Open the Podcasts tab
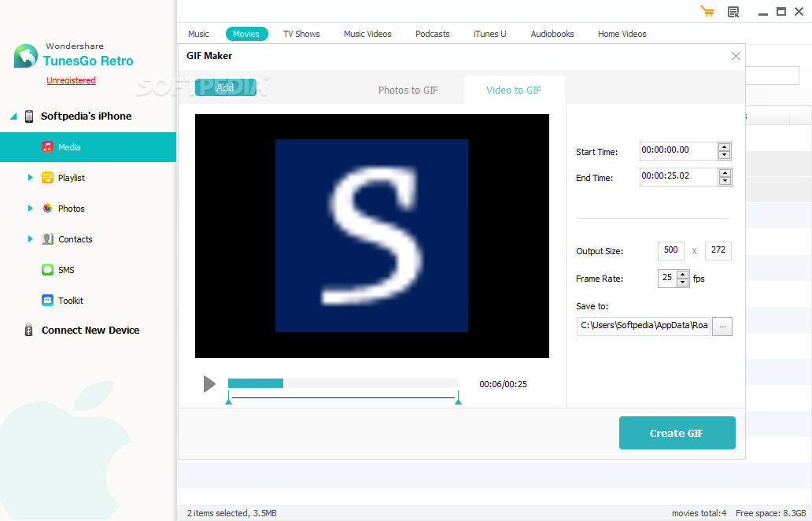The image size is (812, 521). coord(433,34)
